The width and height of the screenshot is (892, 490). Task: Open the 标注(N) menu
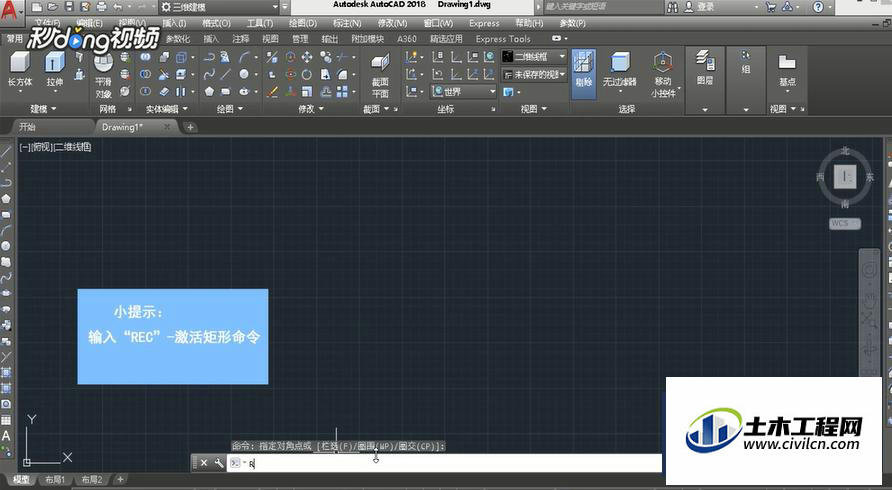pyautogui.click(x=347, y=23)
